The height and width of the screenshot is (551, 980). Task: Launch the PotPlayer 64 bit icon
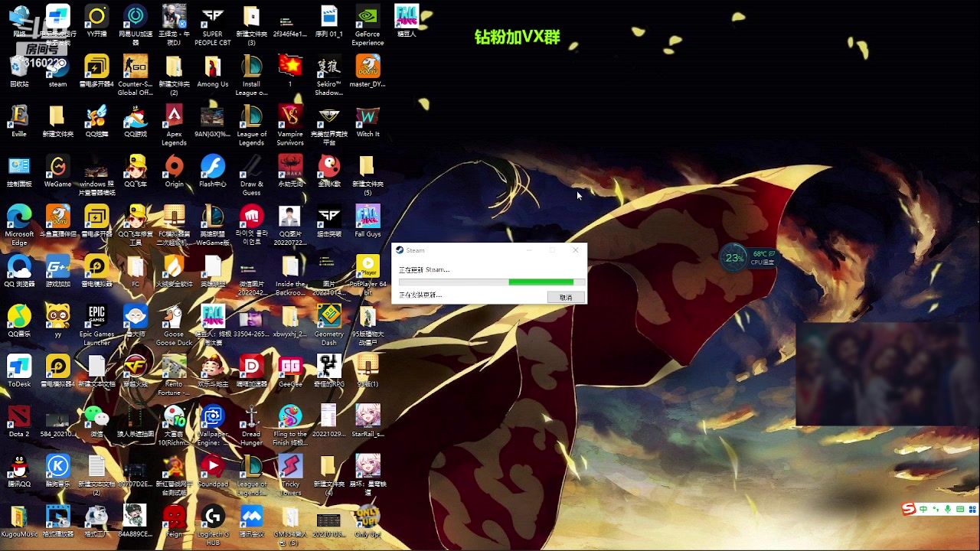pos(367,275)
